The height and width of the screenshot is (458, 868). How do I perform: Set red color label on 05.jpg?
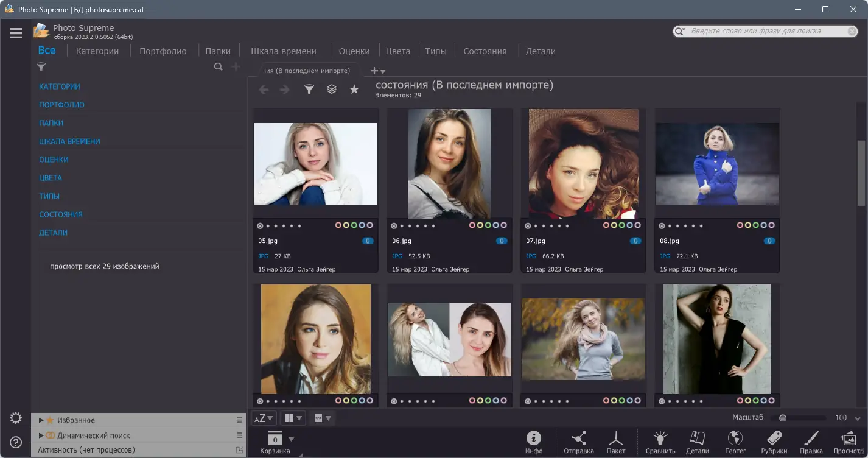(338, 225)
